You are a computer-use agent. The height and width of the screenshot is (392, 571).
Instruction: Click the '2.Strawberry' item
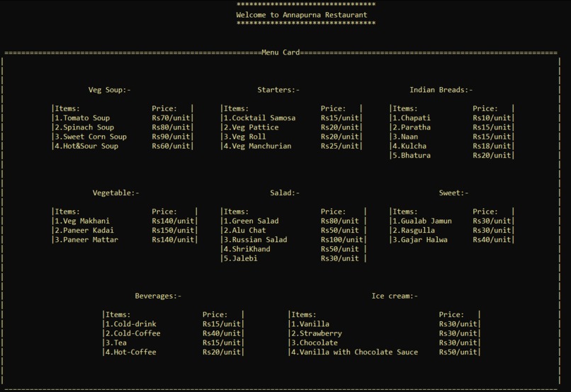[x=317, y=333]
